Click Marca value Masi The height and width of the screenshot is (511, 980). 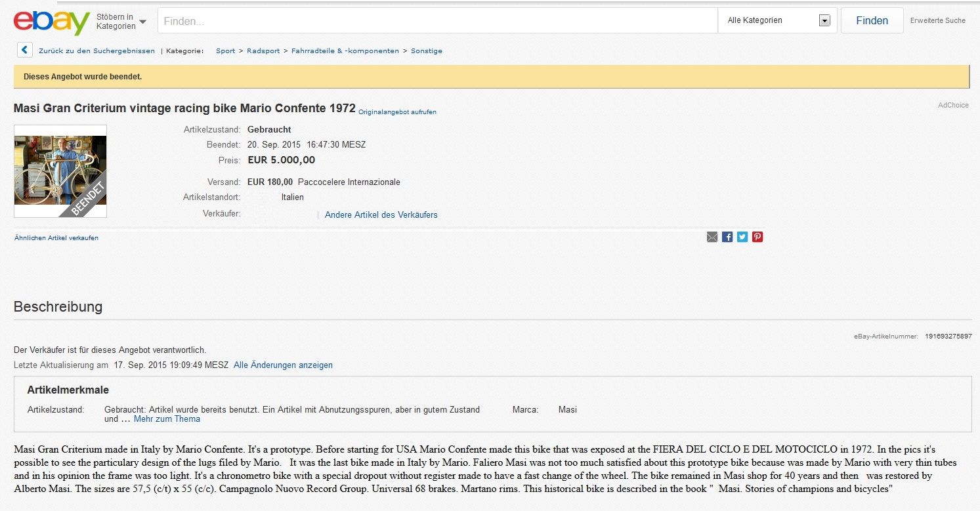point(568,409)
